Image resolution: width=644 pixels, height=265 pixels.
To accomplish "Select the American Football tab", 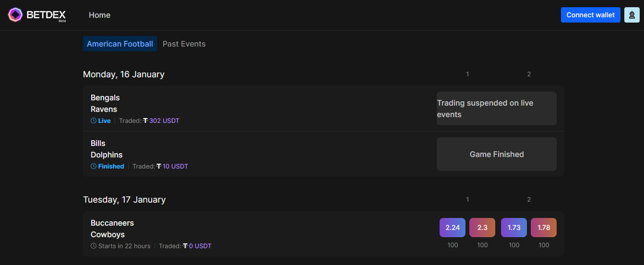I will 120,44.
